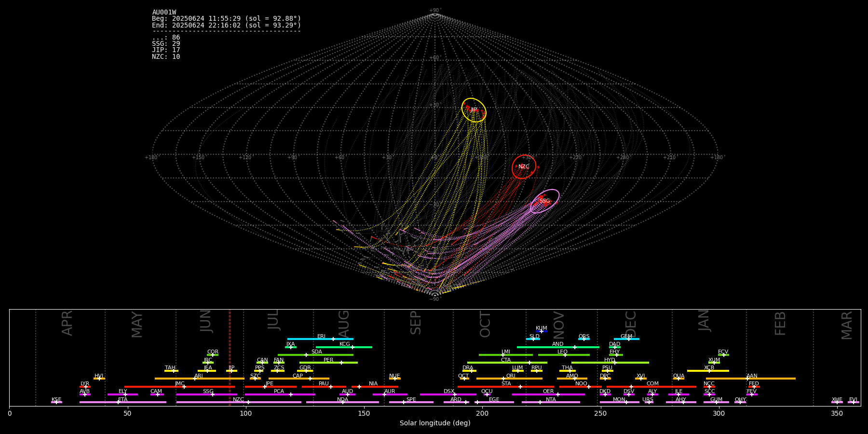Click the +90 label at the map top
This screenshot has height=434, width=868.
tap(434, 11)
